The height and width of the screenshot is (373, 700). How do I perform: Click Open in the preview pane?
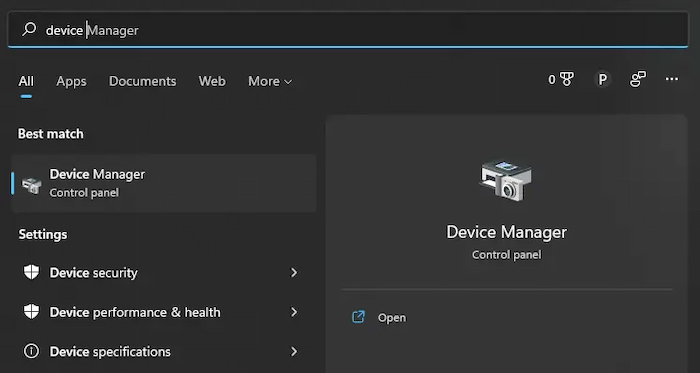click(392, 318)
